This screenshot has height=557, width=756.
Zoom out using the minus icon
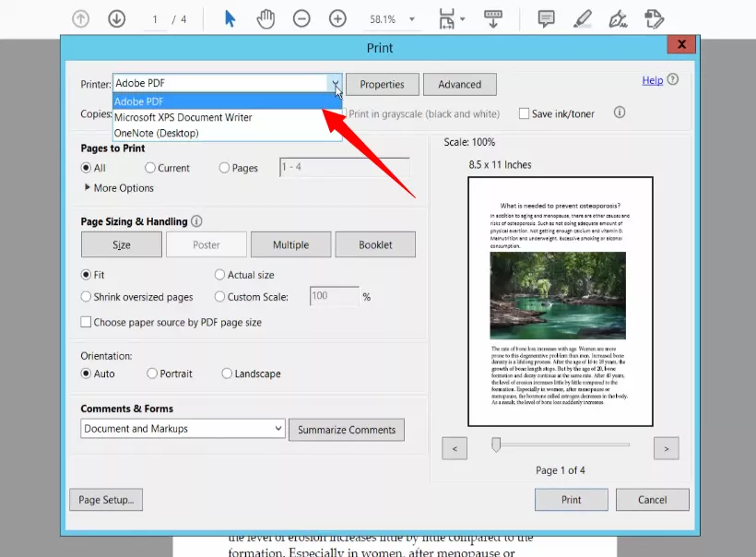[x=301, y=18]
